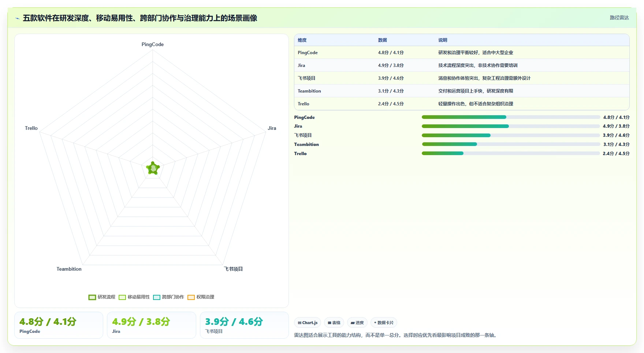Click the 说明 column header
The height and width of the screenshot is (353, 644).
pos(443,40)
